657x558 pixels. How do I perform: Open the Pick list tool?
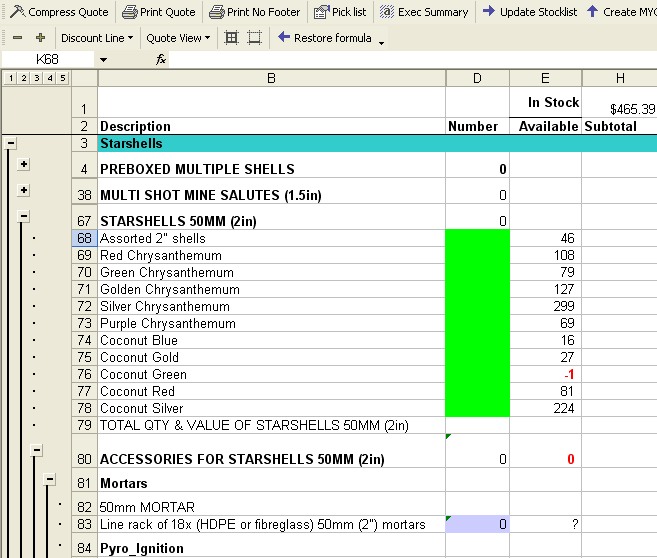340,12
